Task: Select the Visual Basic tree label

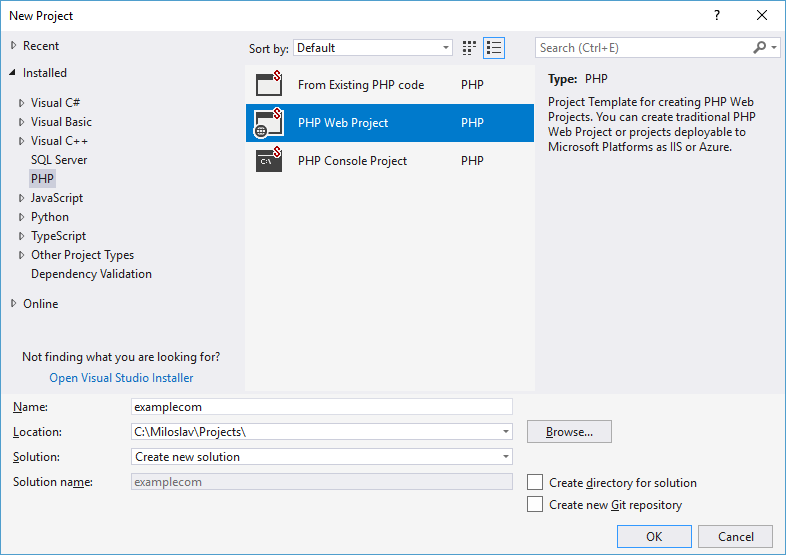Action: (x=61, y=122)
